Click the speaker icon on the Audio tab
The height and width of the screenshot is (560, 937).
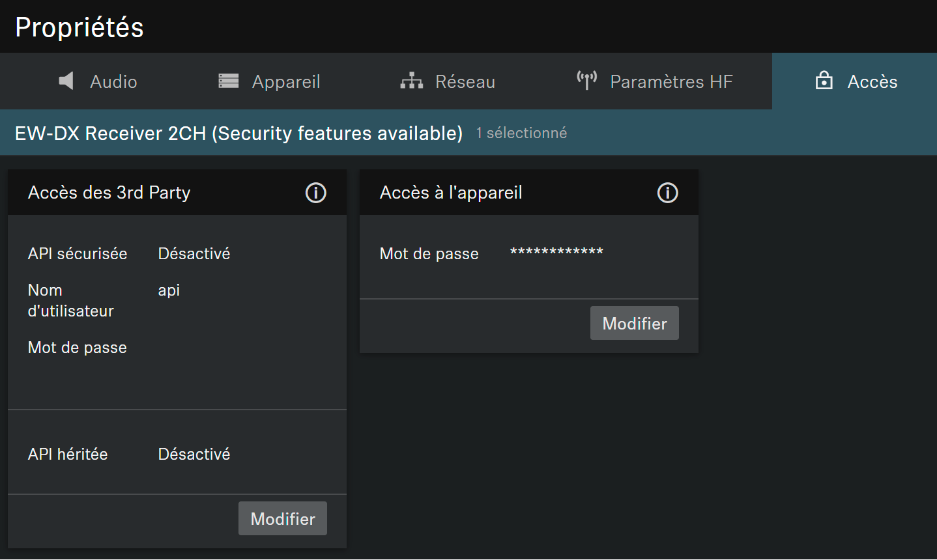click(x=66, y=81)
